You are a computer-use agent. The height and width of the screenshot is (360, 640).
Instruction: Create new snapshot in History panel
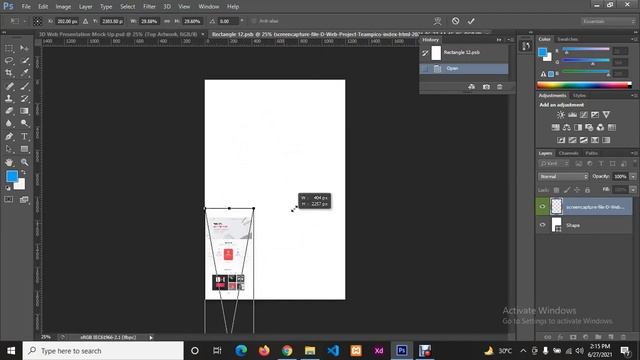486,87
